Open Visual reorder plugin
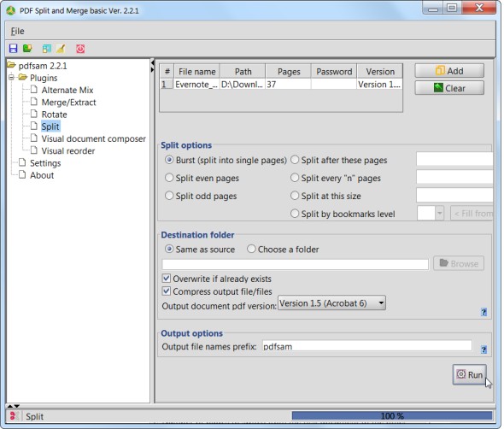This screenshot has height=429, width=504. pyautogui.click(x=67, y=150)
